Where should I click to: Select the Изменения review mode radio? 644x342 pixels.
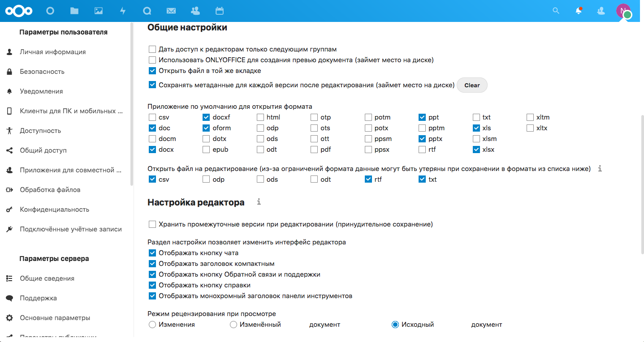pos(152,325)
